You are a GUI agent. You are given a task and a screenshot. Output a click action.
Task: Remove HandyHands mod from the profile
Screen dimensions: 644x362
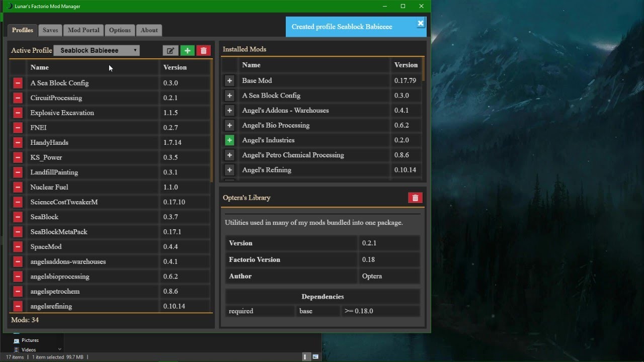18,142
